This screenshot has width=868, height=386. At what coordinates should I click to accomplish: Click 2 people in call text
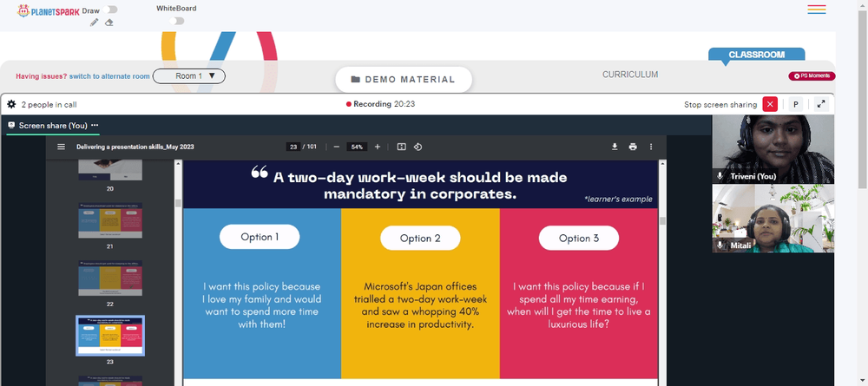(49, 104)
